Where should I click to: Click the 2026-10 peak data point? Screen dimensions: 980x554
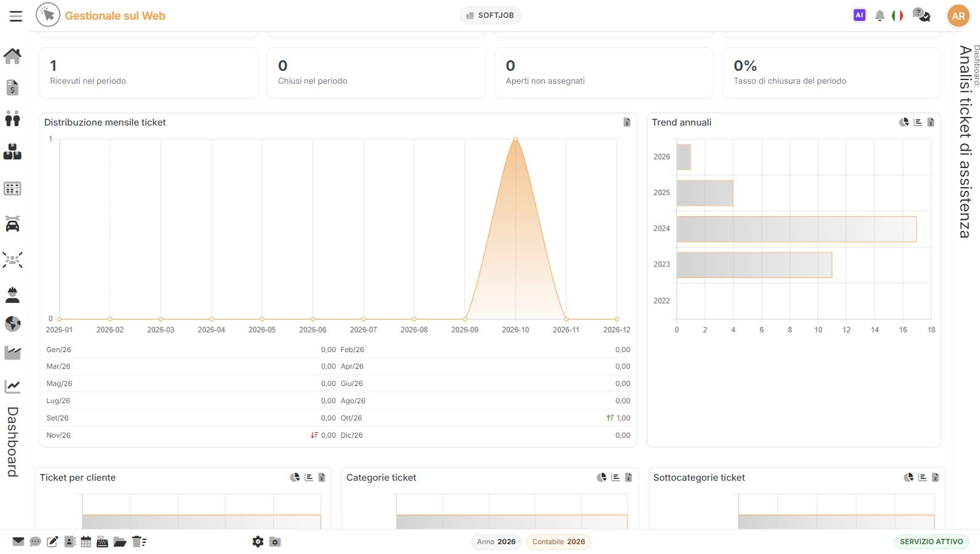[x=516, y=139]
